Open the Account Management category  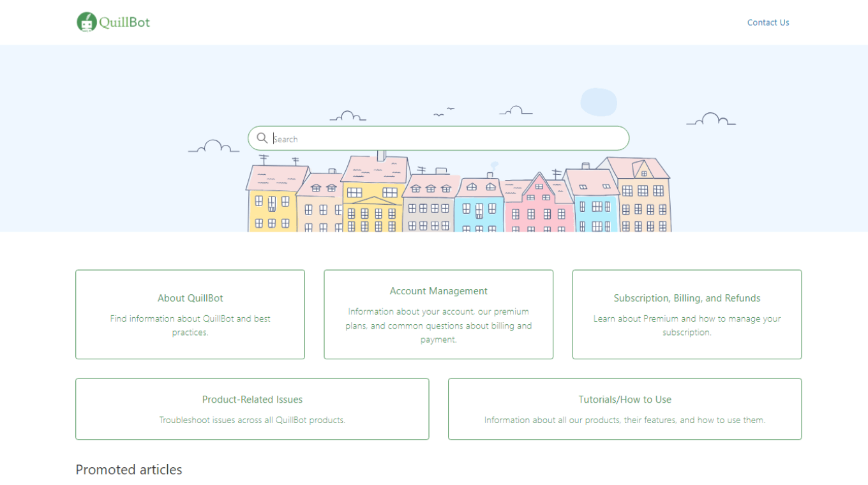point(438,315)
